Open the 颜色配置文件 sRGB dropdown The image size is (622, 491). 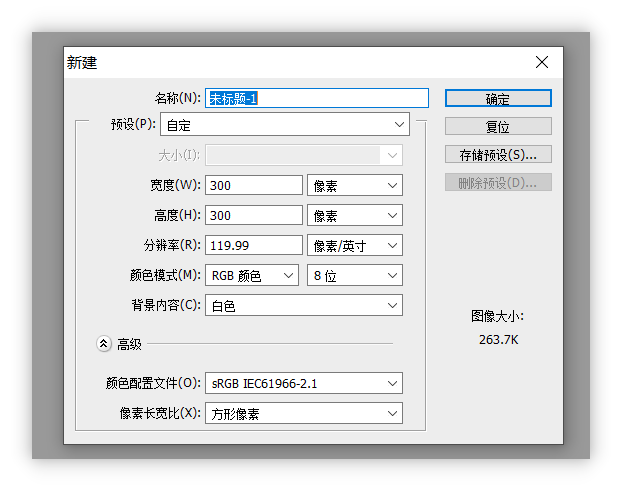tap(304, 383)
